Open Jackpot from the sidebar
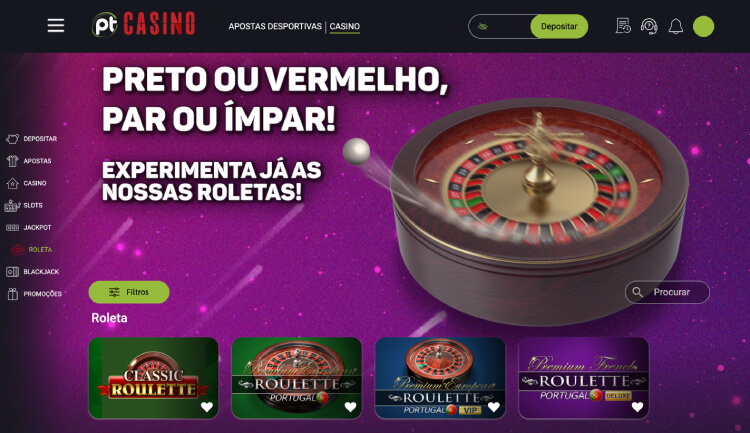Screen dimensions: 750x433 [29, 227]
